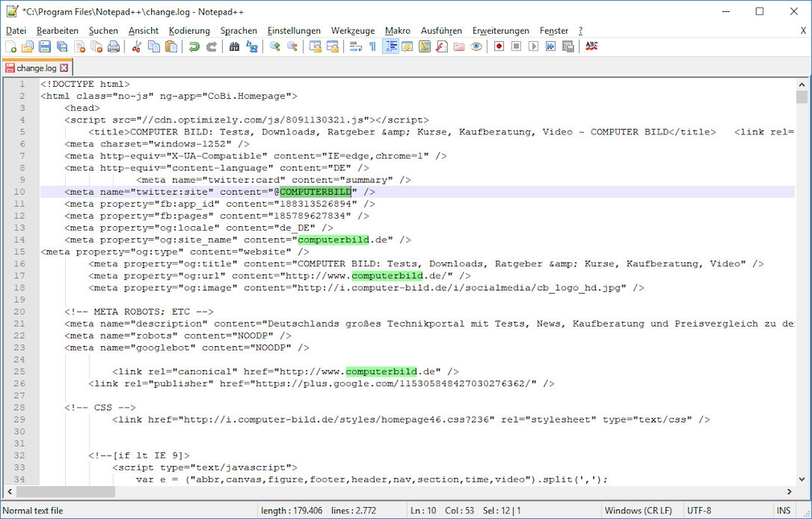Run spell check with ABC icon
The width and height of the screenshot is (812, 519).
click(591, 47)
